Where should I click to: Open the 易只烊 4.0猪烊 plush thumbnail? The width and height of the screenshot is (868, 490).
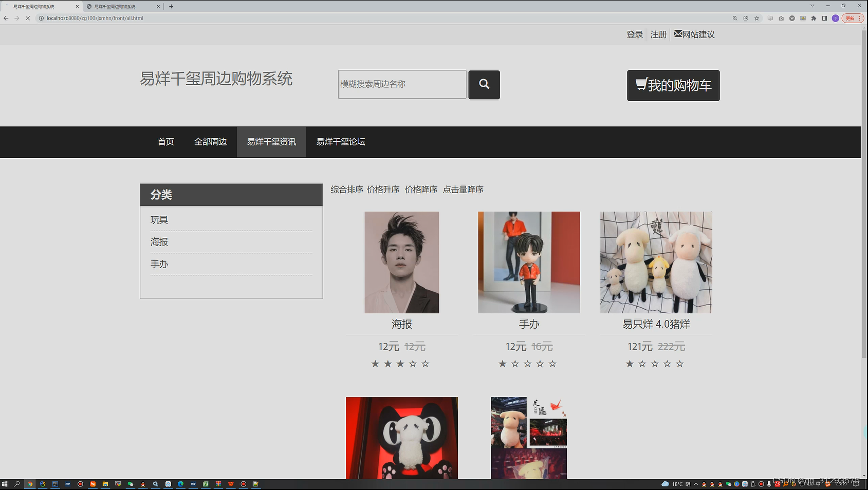coord(656,262)
